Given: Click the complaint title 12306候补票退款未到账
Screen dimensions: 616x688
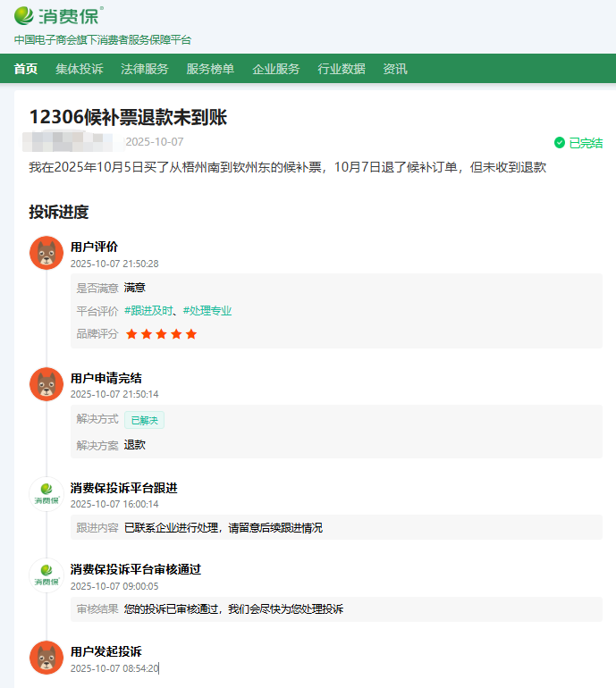Looking at the screenshot, I should [x=129, y=118].
